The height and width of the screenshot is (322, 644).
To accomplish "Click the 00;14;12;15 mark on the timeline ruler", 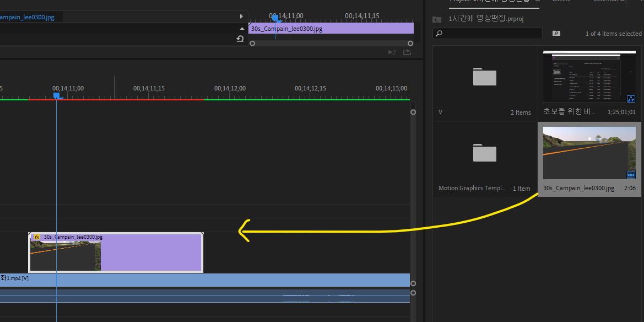I will 311,88.
